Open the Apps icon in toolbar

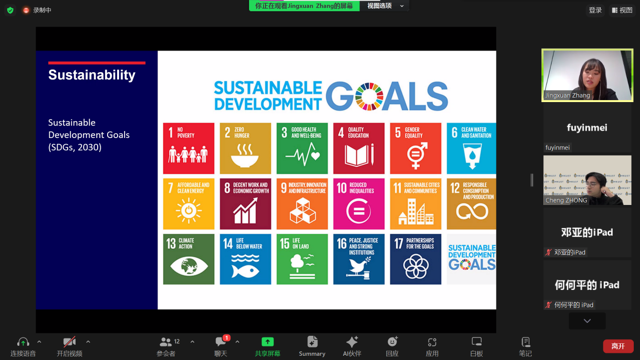click(x=432, y=342)
